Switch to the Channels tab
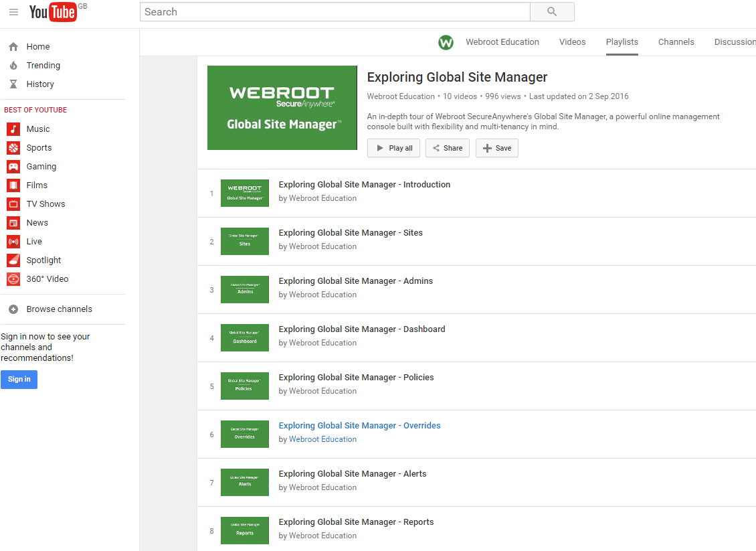The height and width of the screenshot is (551, 756). (x=676, y=42)
